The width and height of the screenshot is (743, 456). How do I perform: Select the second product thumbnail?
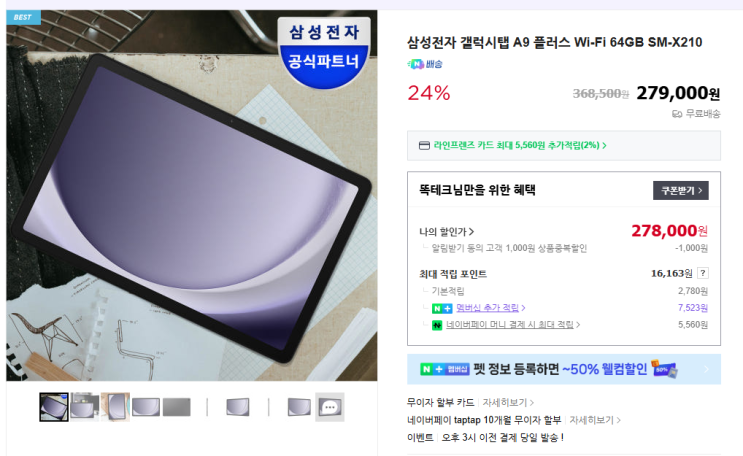tap(85, 407)
